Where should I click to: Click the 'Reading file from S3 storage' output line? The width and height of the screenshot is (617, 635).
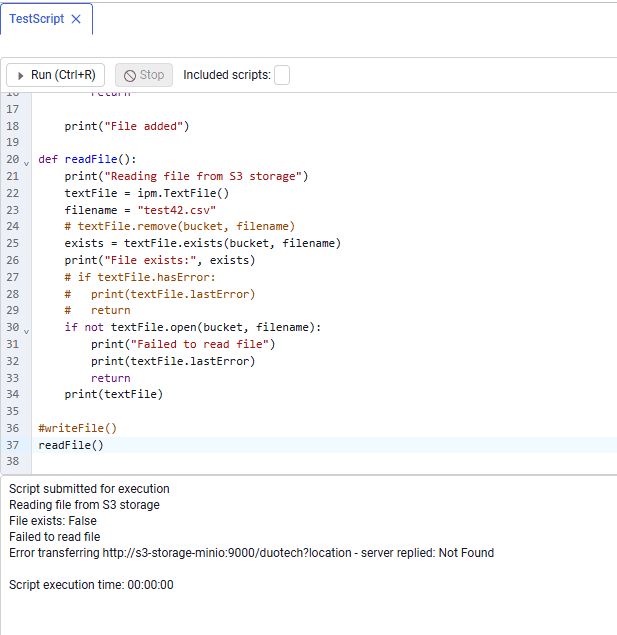[x=84, y=505]
